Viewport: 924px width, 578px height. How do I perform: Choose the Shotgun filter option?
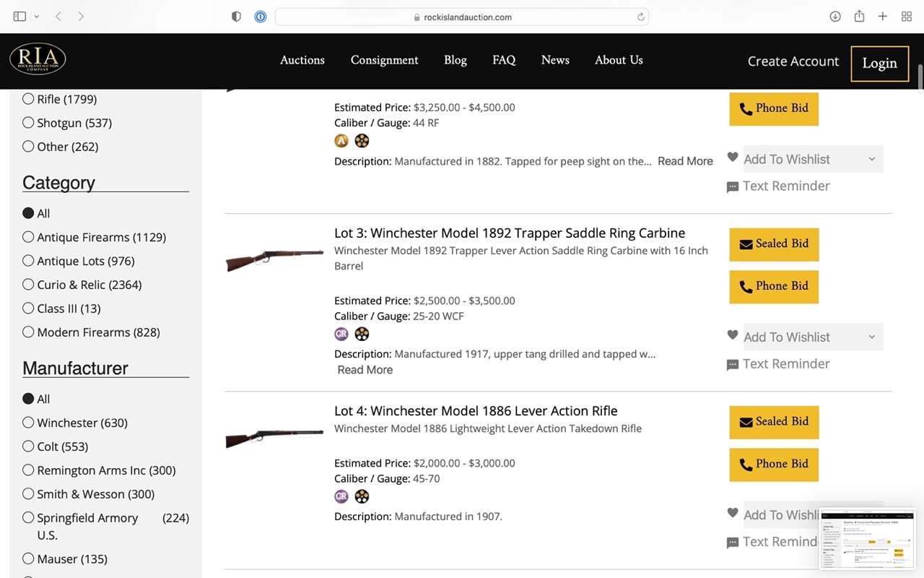click(x=28, y=123)
